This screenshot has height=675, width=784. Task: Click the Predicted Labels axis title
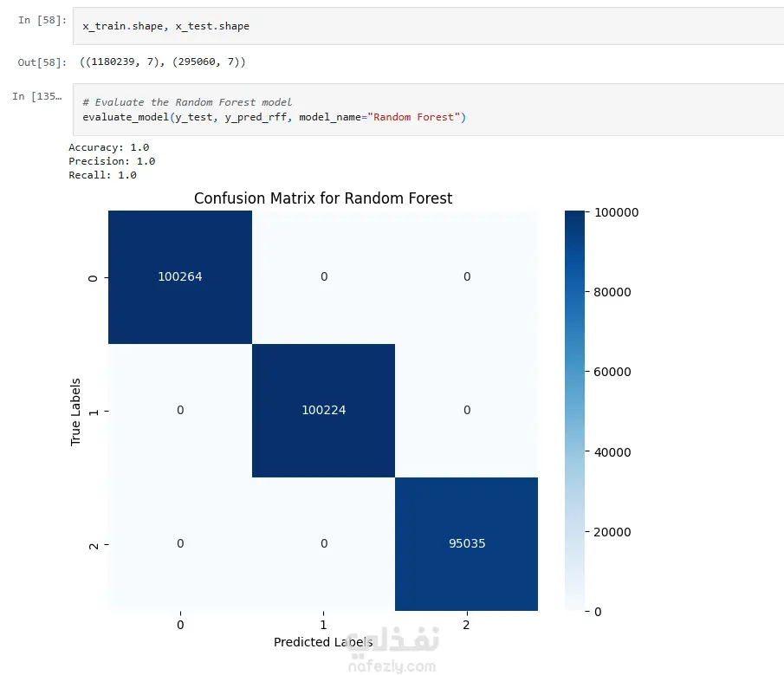coord(323,642)
